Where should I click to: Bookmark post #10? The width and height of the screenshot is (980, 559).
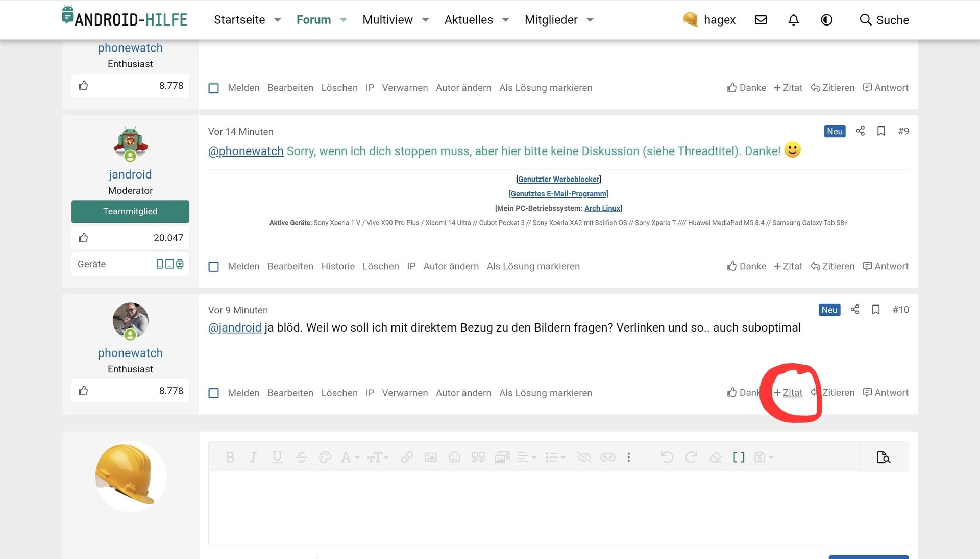pyautogui.click(x=876, y=310)
